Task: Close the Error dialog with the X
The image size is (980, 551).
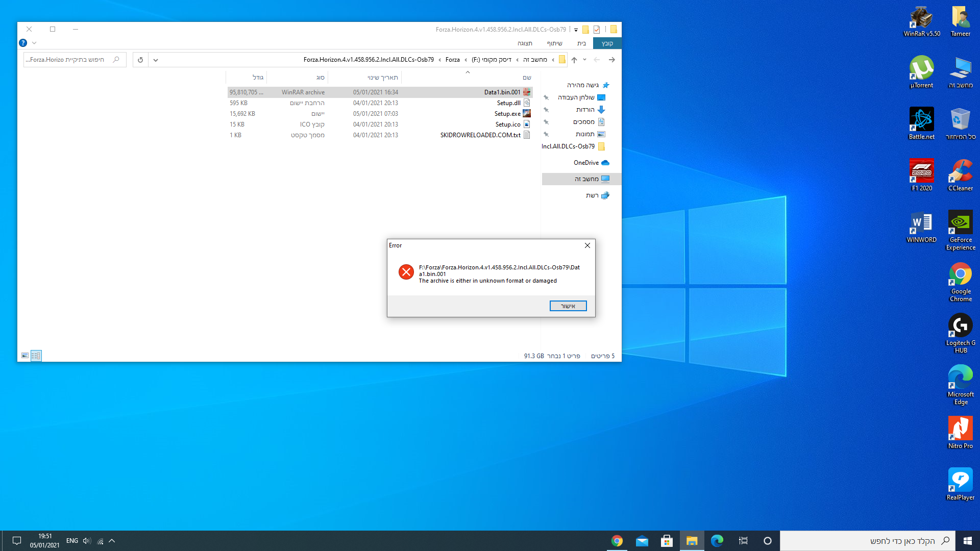Action: pos(587,245)
